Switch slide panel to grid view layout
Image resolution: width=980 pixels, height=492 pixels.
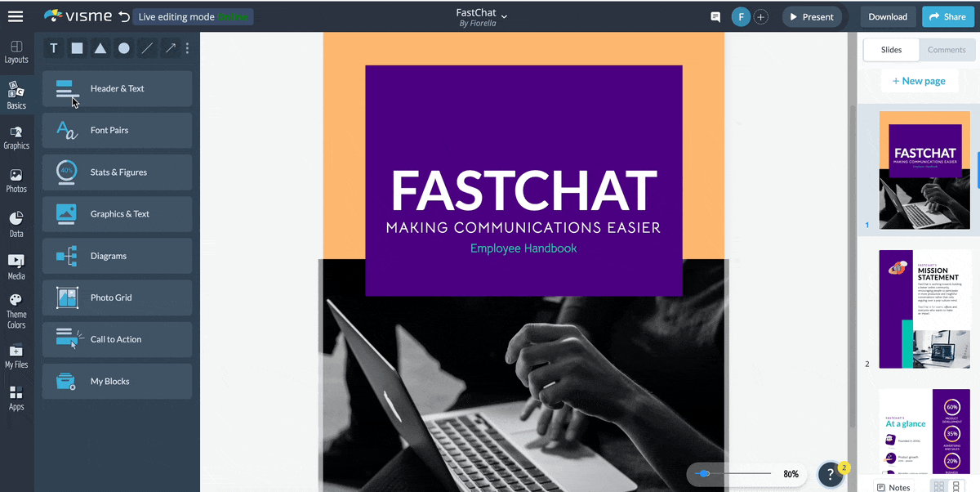click(938, 485)
